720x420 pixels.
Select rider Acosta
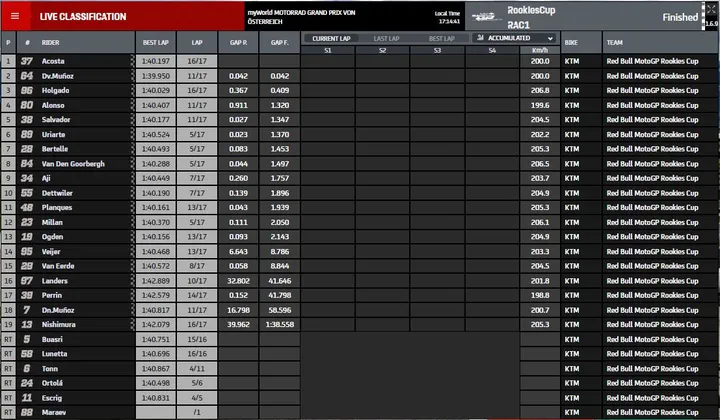(53, 61)
